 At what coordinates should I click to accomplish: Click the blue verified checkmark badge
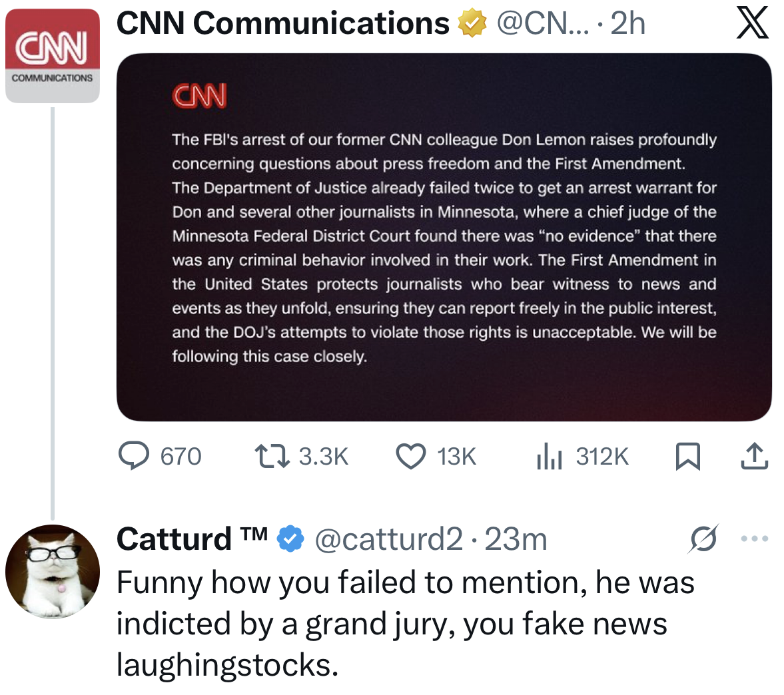[290, 539]
